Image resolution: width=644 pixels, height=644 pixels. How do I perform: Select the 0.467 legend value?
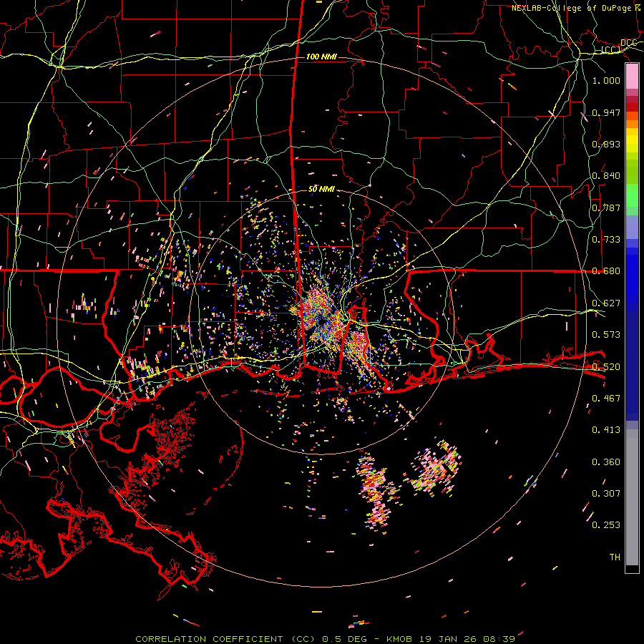coord(606,399)
